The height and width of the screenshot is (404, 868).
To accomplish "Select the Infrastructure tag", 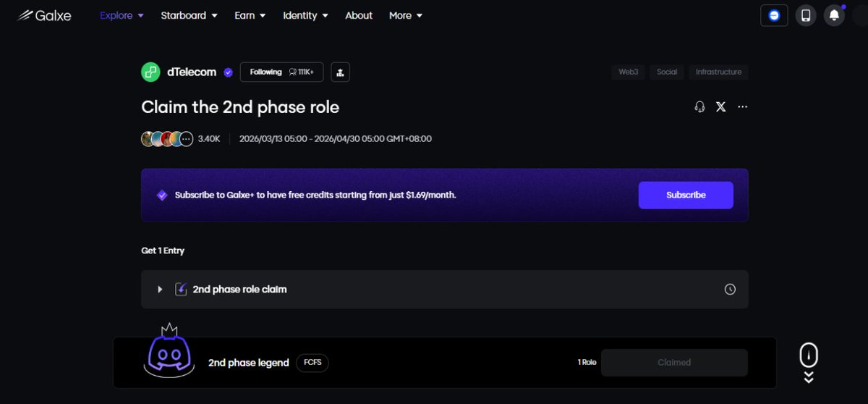I will pyautogui.click(x=718, y=72).
